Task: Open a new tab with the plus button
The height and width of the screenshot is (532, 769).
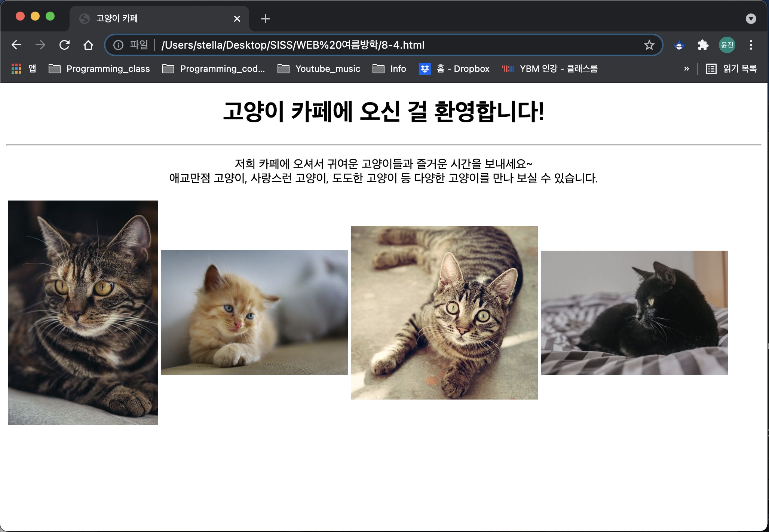Action: click(x=265, y=19)
